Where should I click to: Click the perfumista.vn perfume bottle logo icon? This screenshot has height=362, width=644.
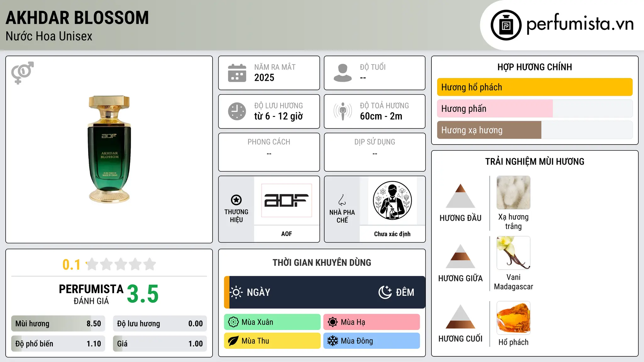[x=506, y=25]
